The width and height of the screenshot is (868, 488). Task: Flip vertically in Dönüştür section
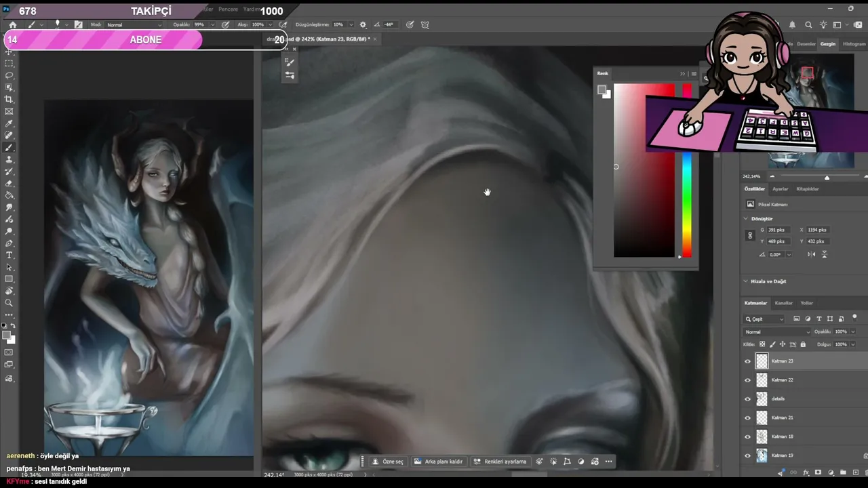click(x=825, y=254)
